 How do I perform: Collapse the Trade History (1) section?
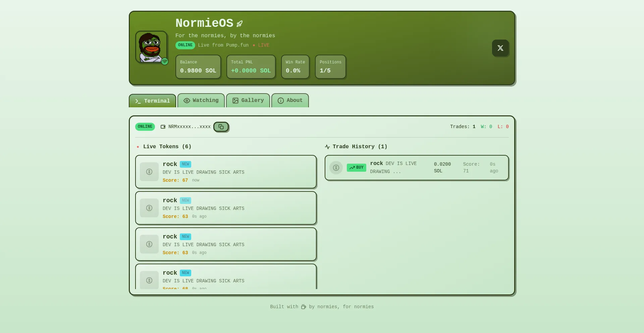360,147
